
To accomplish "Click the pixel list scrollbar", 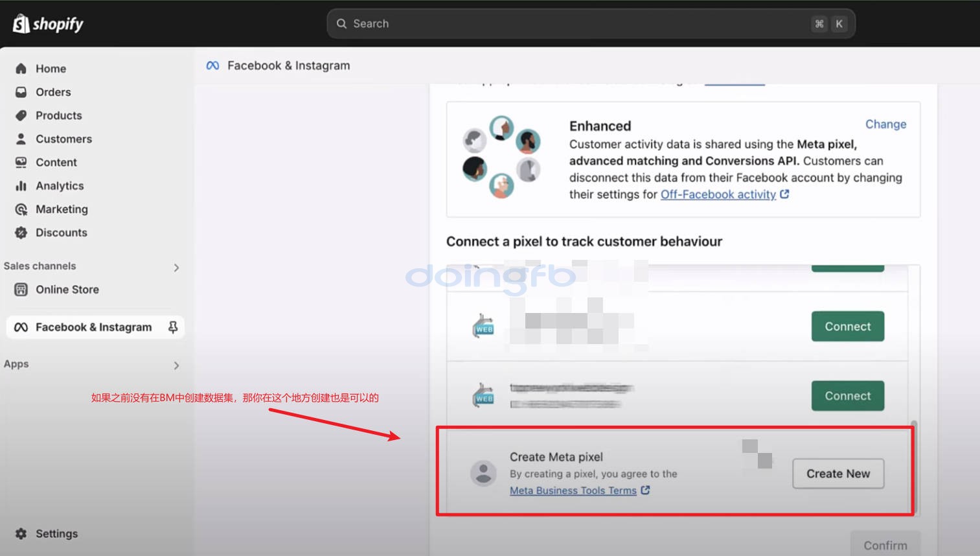I will 913,467.
